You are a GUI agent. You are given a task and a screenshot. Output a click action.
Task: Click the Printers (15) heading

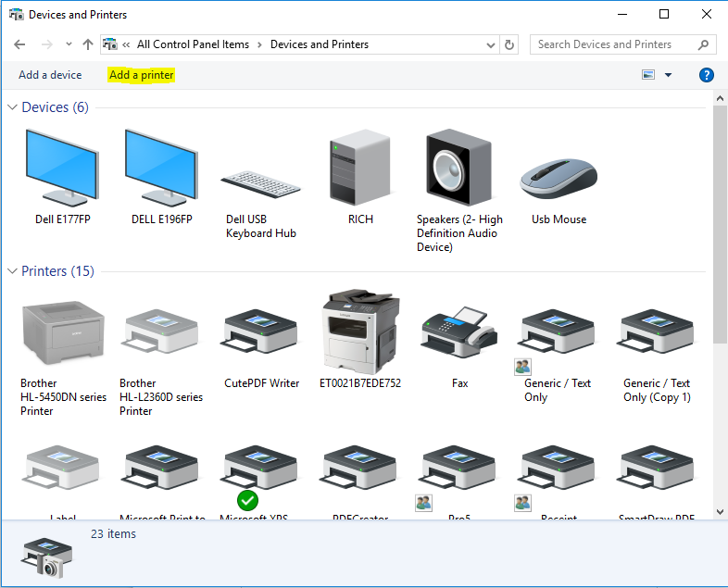pyautogui.click(x=58, y=271)
